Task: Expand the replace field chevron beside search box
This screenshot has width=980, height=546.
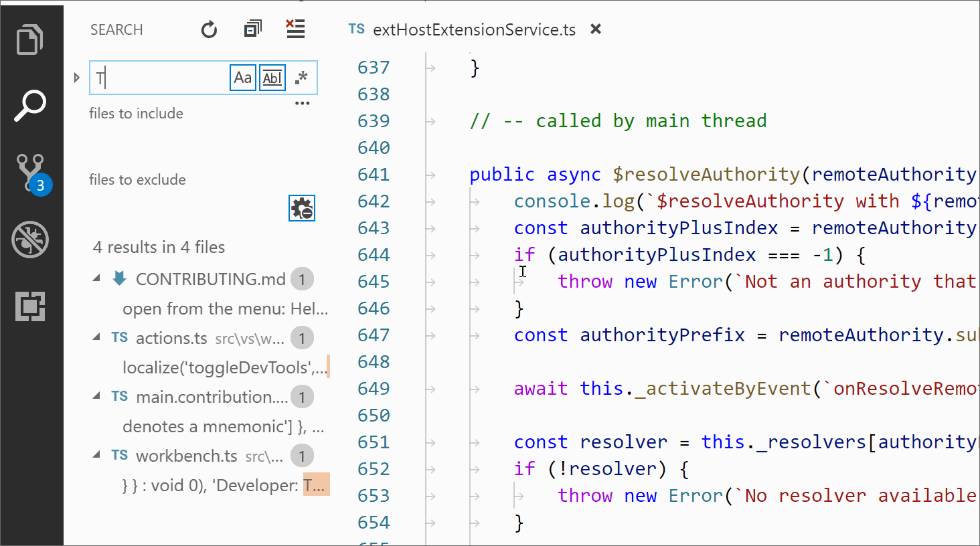Action: click(x=76, y=78)
